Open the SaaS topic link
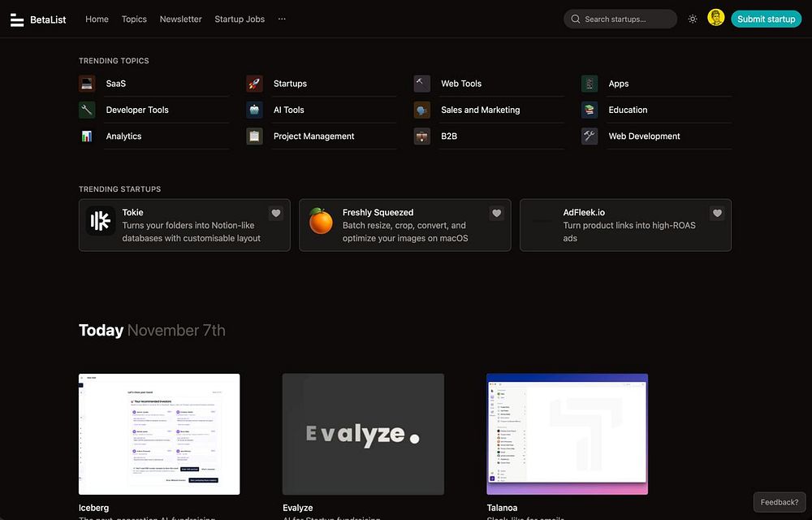This screenshot has height=520, width=812. [116, 84]
